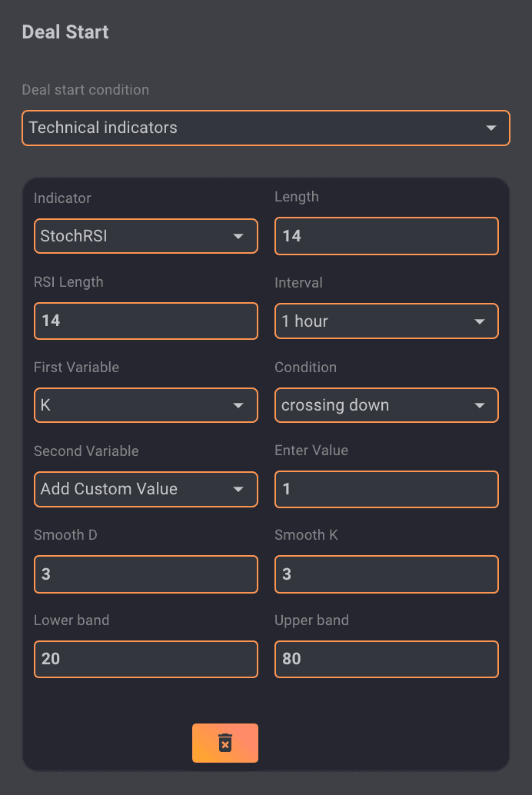Image resolution: width=532 pixels, height=795 pixels.
Task: Open the First Variable K dropdown
Action: (145, 405)
